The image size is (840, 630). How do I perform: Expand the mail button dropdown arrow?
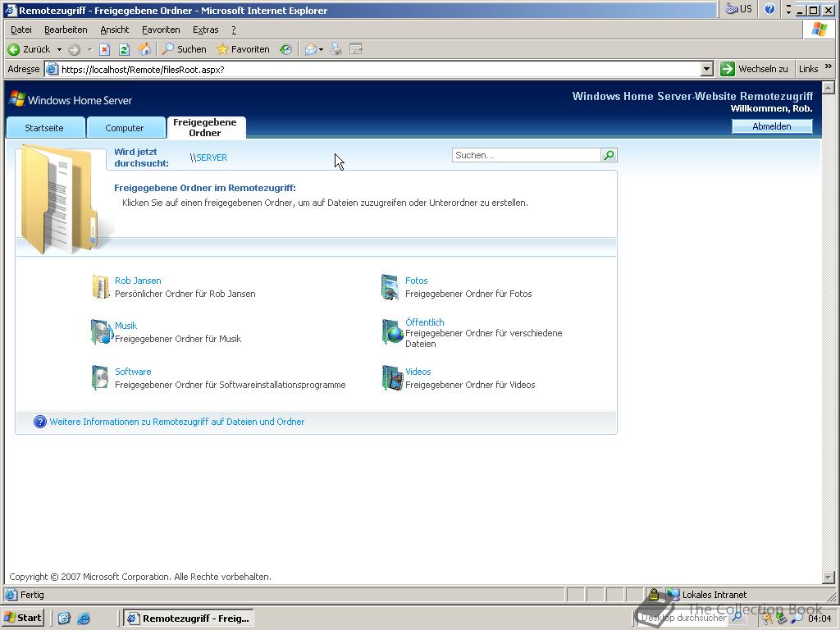tap(321, 49)
